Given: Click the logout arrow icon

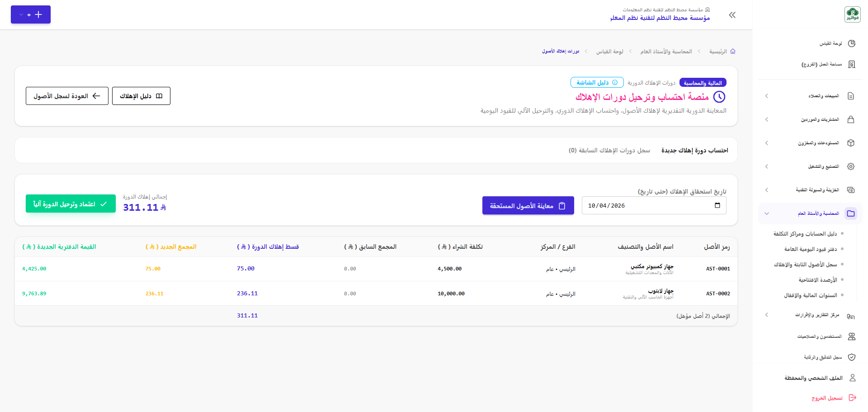Looking at the screenshot, I should tap(853, 398).
